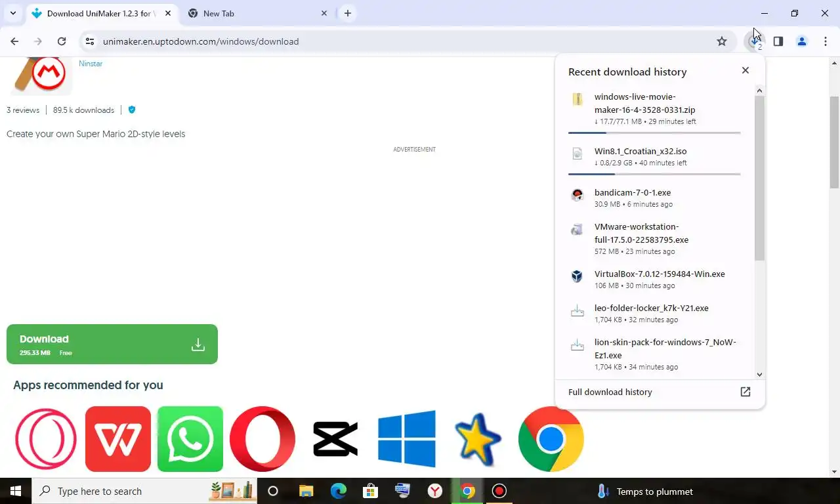840x504 pixels.
Task: Open File Explorer from the taskbar
Action: [306, 491]
